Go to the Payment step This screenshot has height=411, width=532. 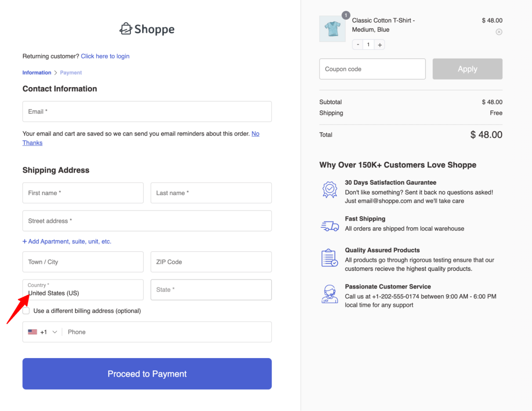click(71, 72)
